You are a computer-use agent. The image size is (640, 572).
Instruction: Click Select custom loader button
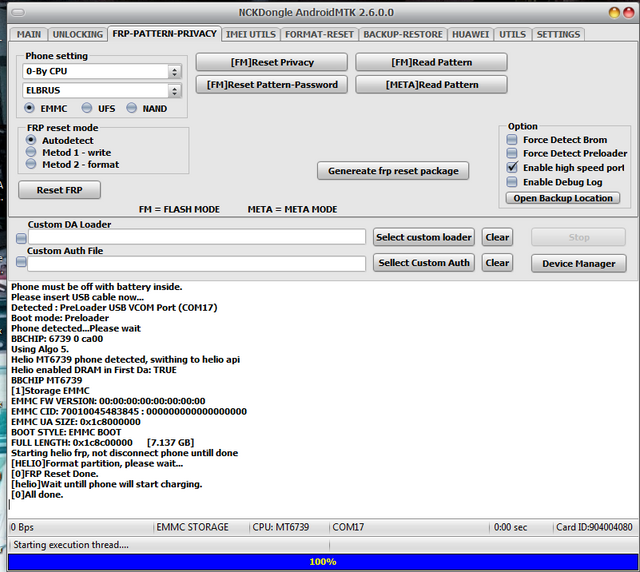point(424,237)
